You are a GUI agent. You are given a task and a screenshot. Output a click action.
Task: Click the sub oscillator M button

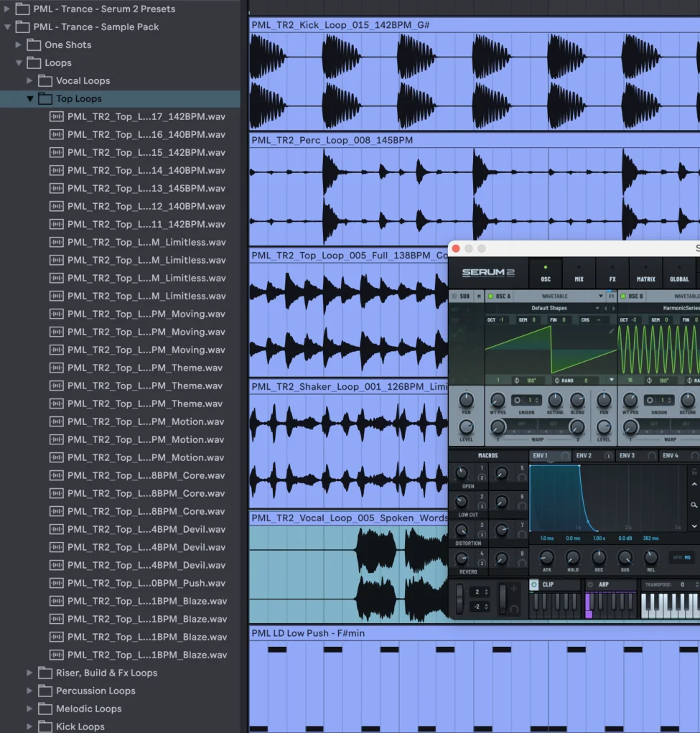pos(479,296)
